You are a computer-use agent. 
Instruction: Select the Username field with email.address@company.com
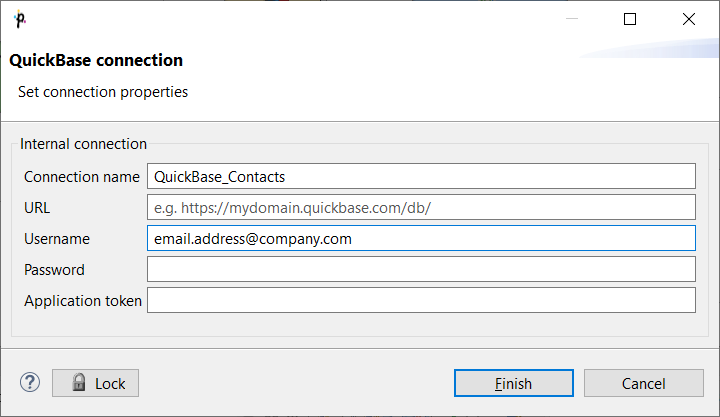[x=421, y=238]
